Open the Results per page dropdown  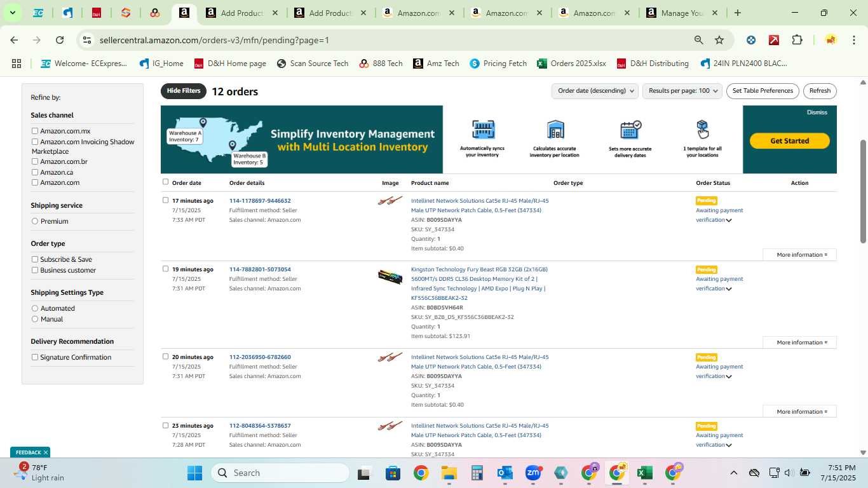tap(682, 91)
